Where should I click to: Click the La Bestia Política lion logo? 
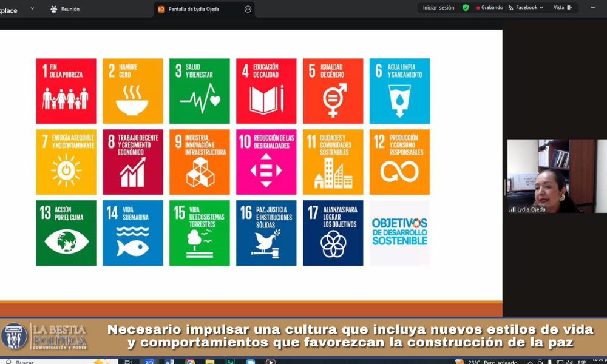(15, 336)
